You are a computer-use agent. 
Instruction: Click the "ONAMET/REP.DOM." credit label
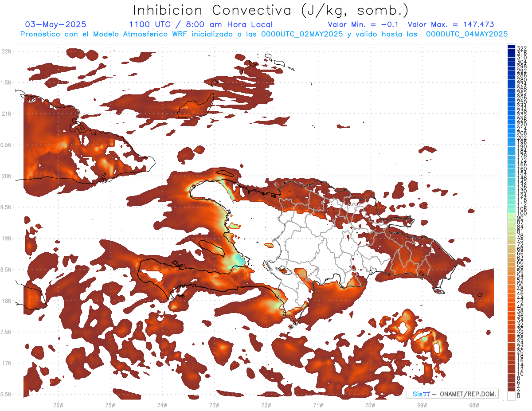(x=467, y=394)
